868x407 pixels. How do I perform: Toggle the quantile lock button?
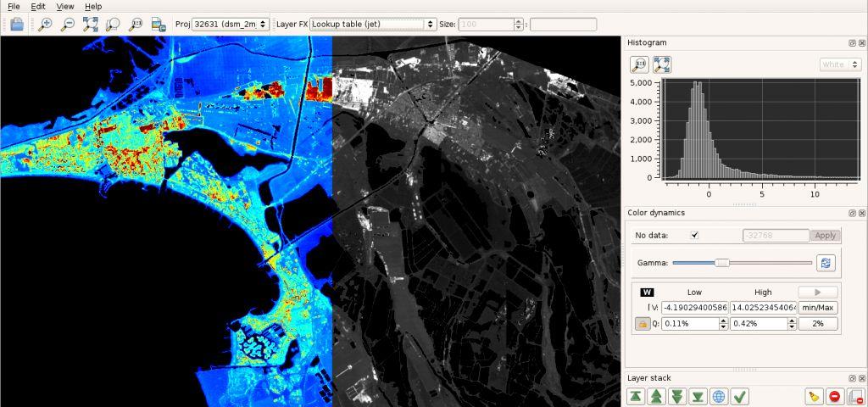tap(642, 324)
